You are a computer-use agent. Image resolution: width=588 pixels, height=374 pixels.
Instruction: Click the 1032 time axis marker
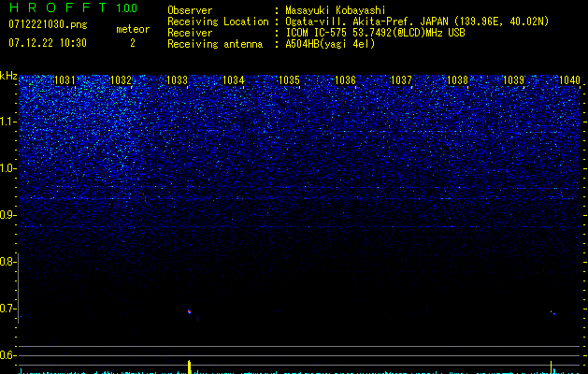pyautogui.click(x=122, y=80)
